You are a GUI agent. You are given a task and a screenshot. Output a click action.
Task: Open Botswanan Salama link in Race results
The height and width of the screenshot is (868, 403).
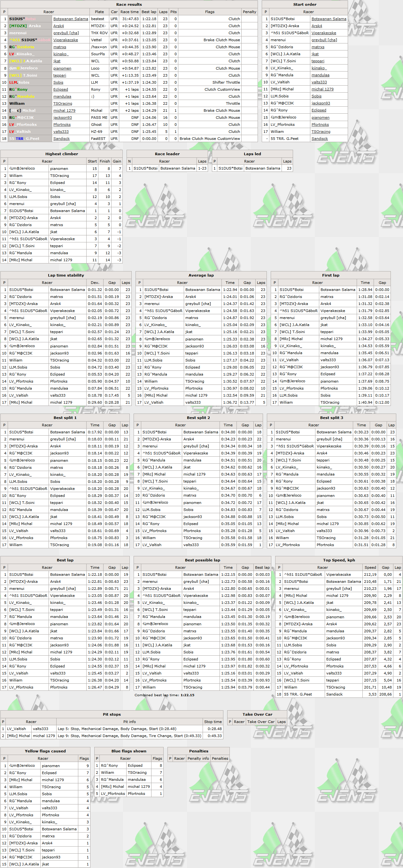(x=71, y=19)
